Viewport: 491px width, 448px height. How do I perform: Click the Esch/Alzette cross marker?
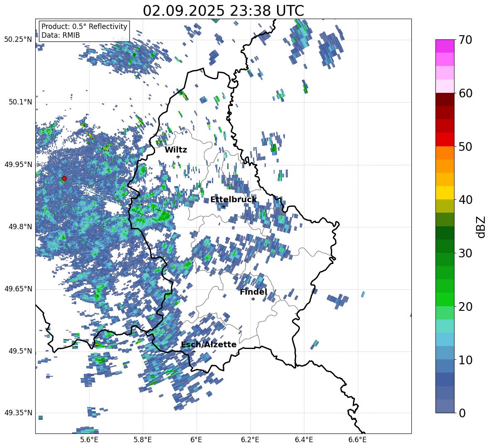[x=194, y=351]
